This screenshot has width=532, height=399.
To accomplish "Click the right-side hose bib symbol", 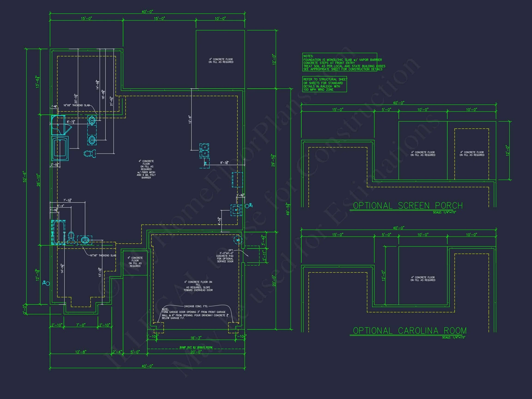I will click(x=248, y=206).
